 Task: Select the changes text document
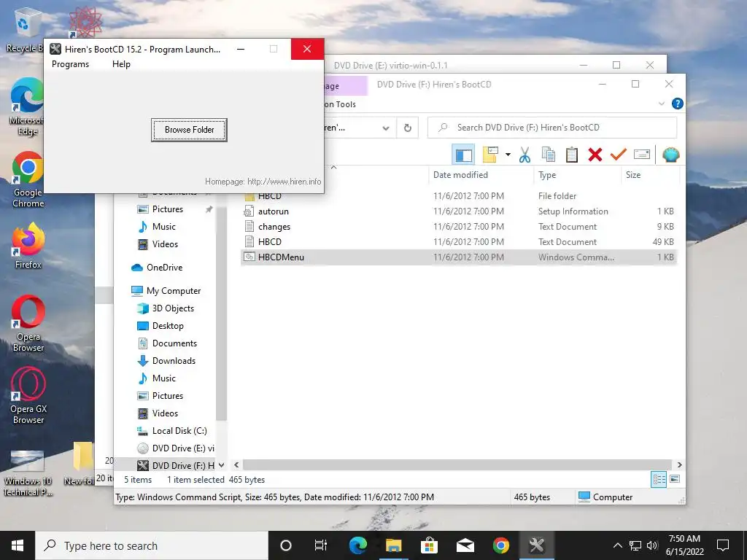[458, 226]
